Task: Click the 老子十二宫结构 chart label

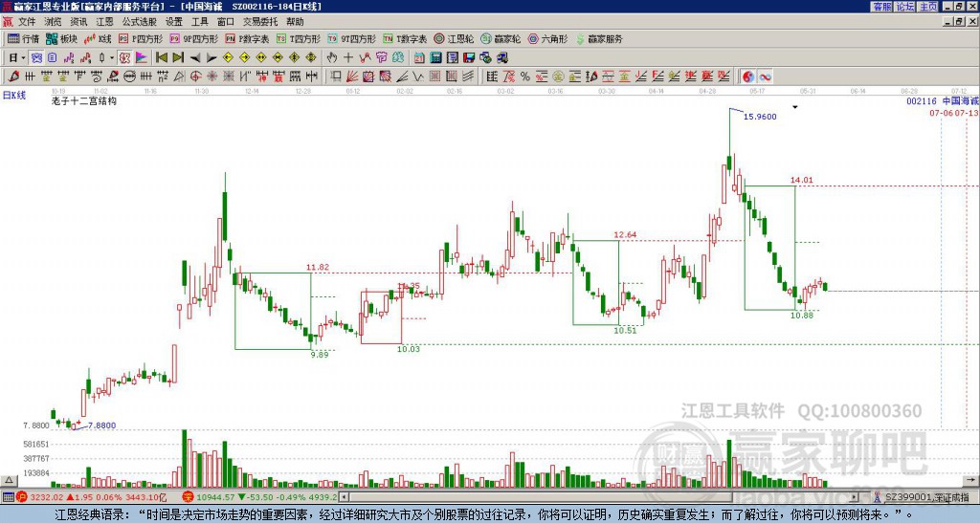Action: [x=84, y=100]
